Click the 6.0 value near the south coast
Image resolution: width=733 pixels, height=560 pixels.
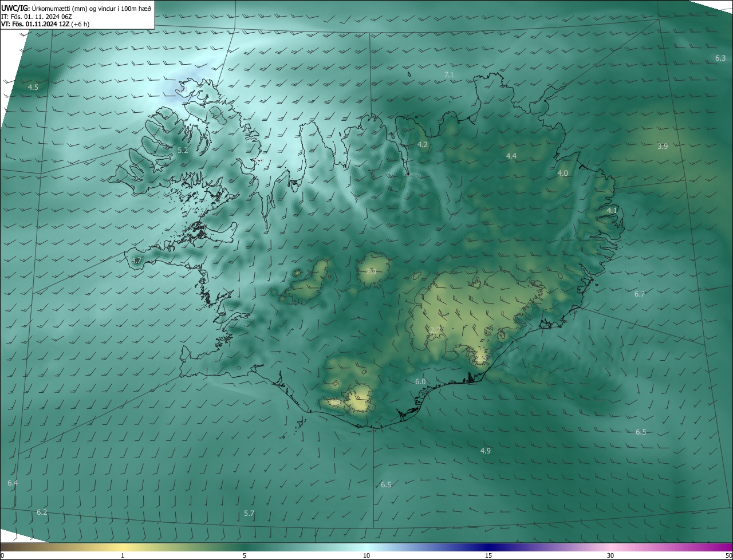pyautogui.click(x=420, y=381)
